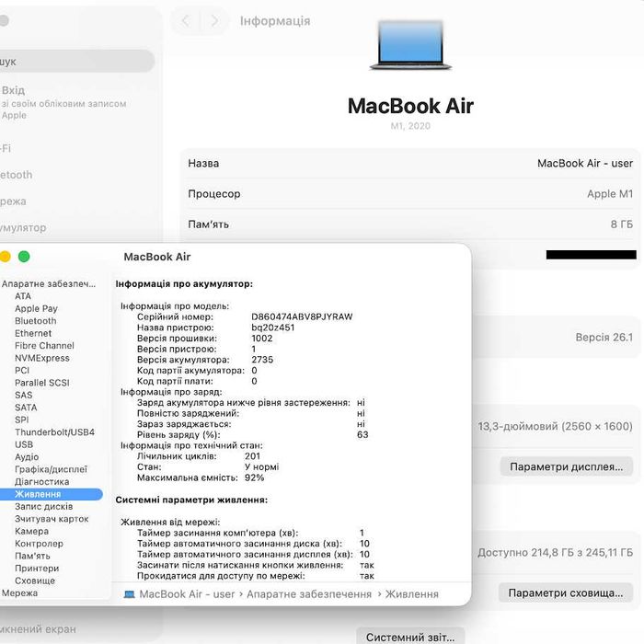This screenshot has height=644, width=644.
Task: Select Діагностика in the hardware list
Action: (42, 482)
